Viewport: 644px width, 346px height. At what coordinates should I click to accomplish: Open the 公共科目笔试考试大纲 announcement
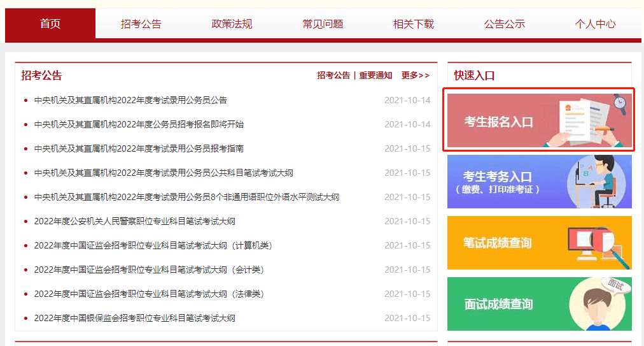pyautogui.click(x=164, y=173)
